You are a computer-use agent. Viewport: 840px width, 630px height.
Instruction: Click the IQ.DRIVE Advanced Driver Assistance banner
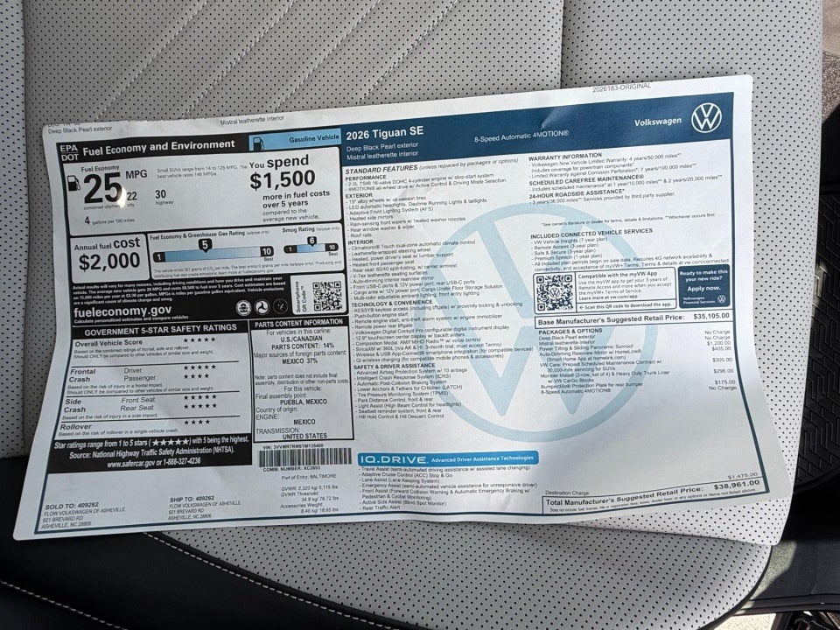tap(448, 459)
